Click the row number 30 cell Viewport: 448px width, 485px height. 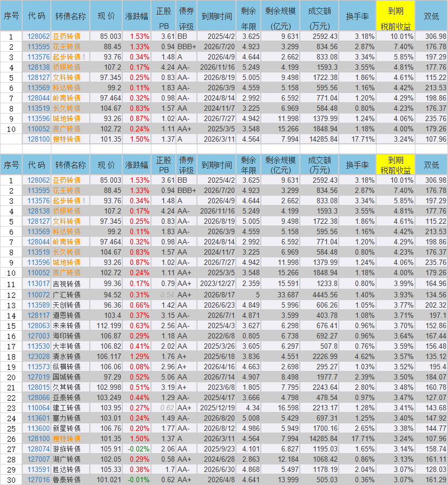(11, 480)
